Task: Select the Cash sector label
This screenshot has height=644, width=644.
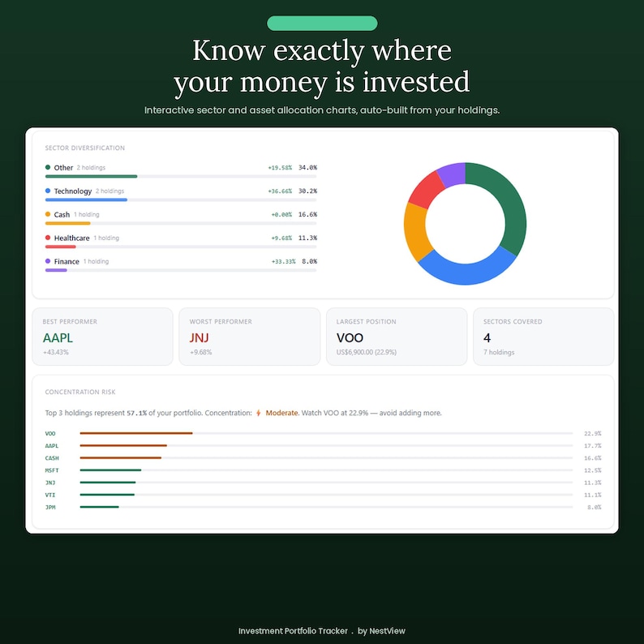Action: coord(62,215)
